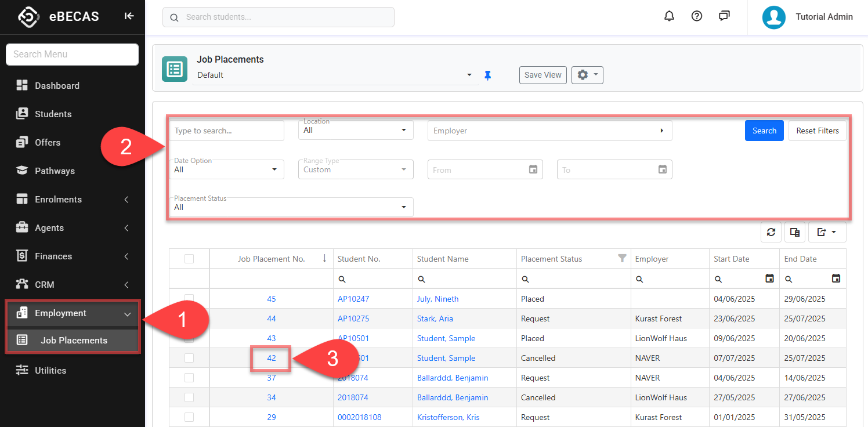Select the checkbox for placement 29
The image size is (868, 427).
[x=189, y=417]
